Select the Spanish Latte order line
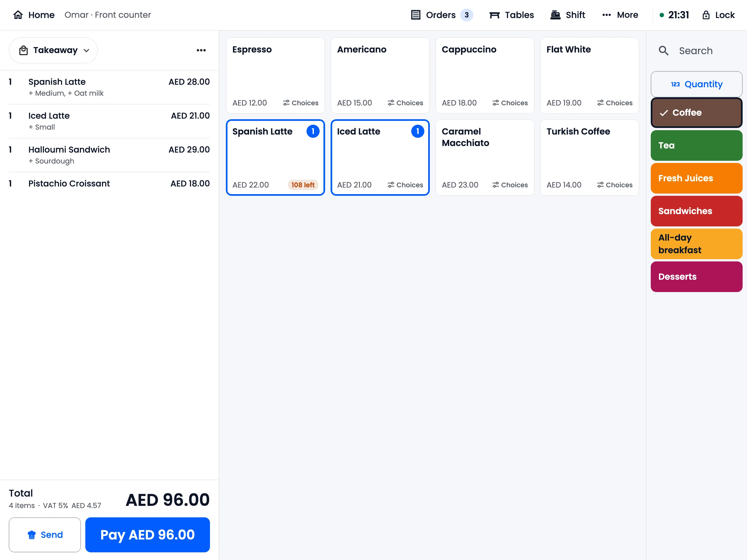This screenshot has width=747, height=560. [x=109, y=87]
